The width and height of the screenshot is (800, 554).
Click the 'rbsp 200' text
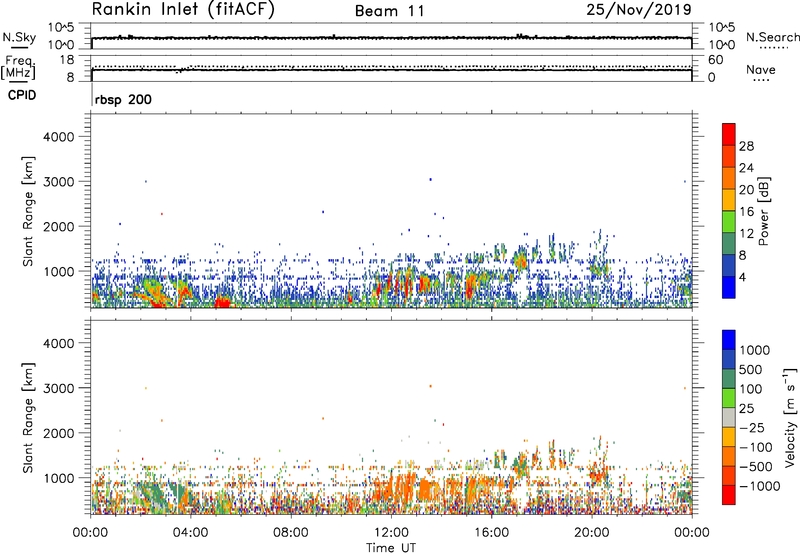(x=123, y=99)
